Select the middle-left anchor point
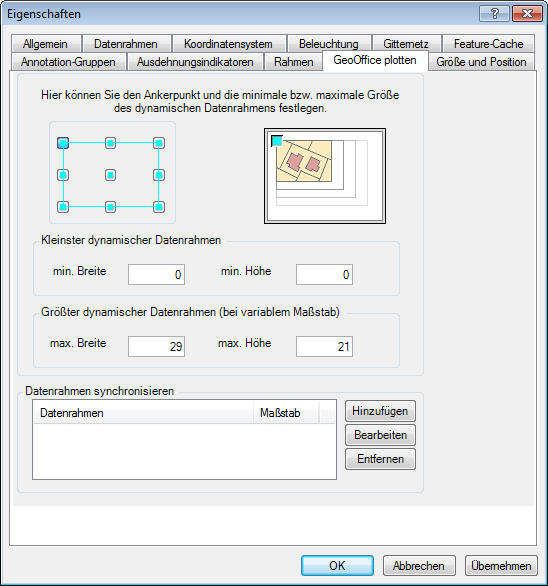Viewport: 548px width, 586px height. (63, 175)
